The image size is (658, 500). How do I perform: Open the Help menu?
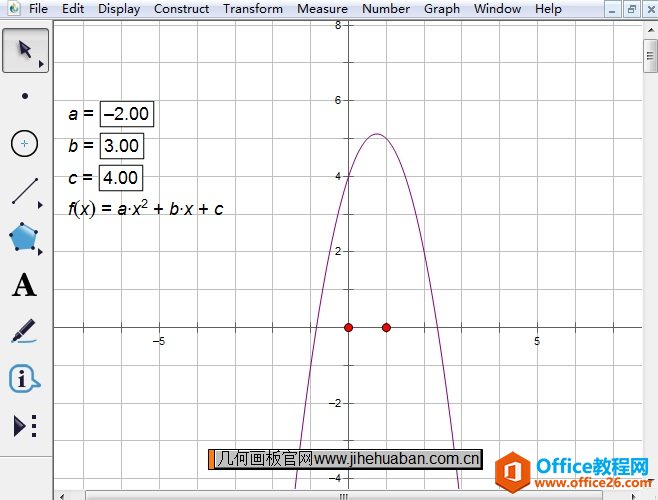pyautogui.click(x=548, y=8)
